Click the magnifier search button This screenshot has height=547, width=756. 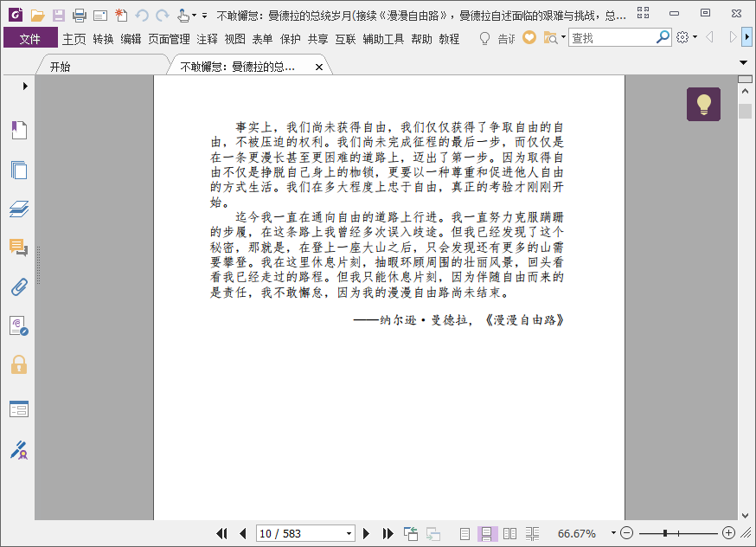click(x=663, y=36)
